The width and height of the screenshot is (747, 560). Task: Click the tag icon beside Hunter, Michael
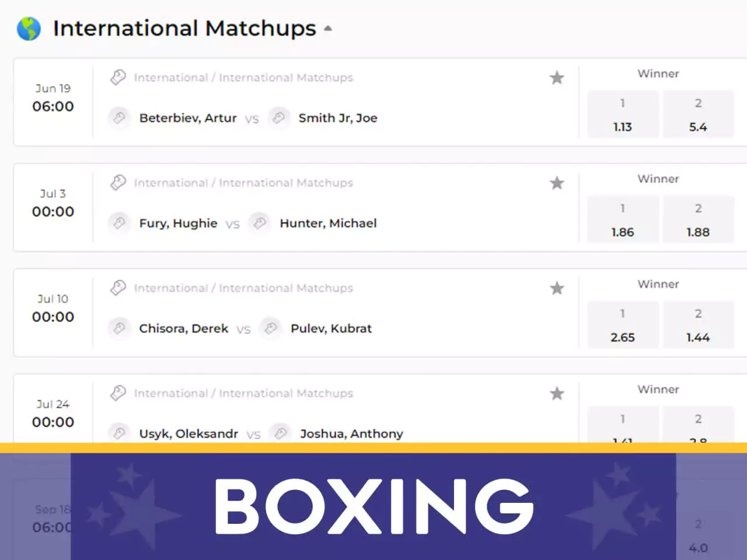tap(260, 223)
